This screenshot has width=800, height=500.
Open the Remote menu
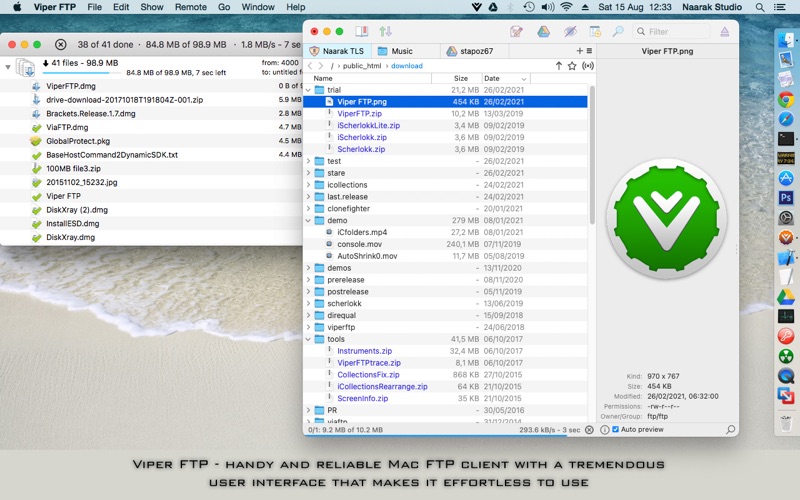point(191,7)
